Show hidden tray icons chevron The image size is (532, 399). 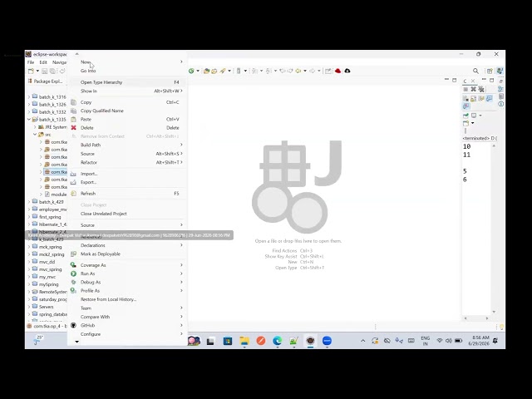(362, 341)
